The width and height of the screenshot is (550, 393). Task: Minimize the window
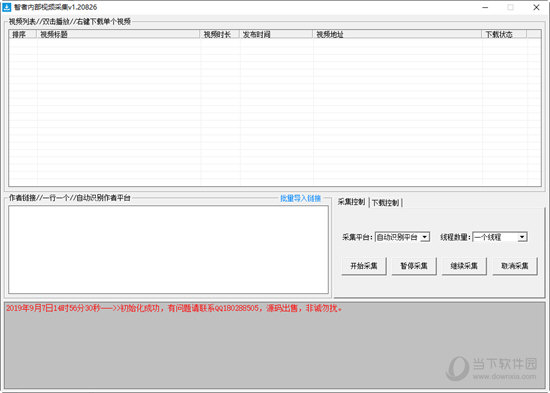[485, 7]
